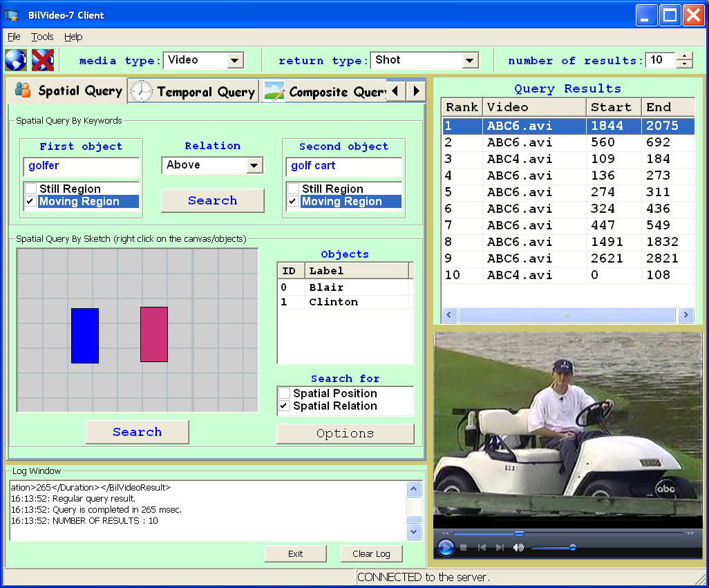Screen dimensions: 709x588
Task: Check the Spatial Position option
Action: (284, 393)
